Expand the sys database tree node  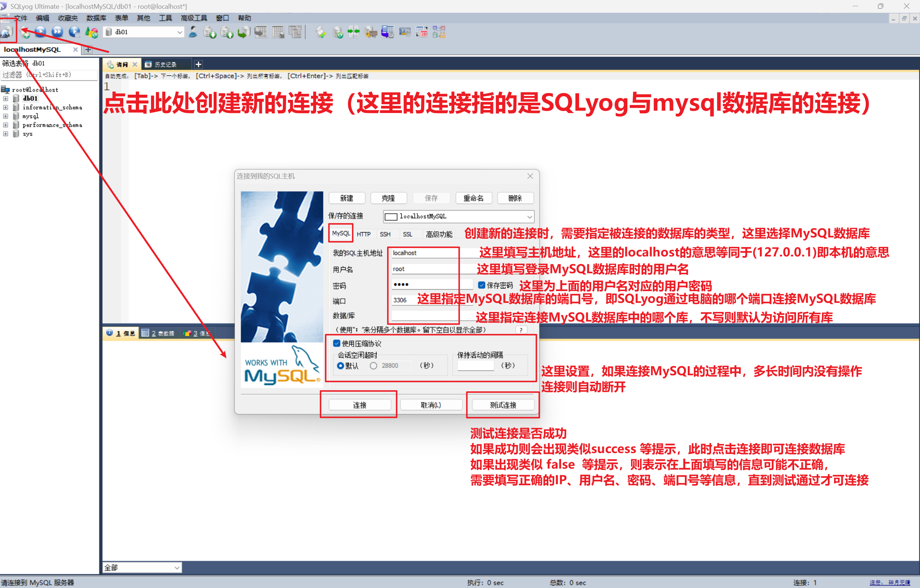pos(5,134)
